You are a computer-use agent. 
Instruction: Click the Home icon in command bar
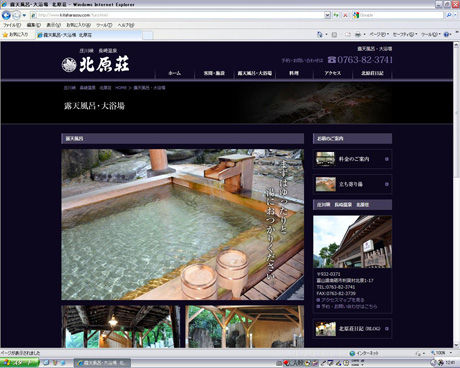[x=320, y=34]
